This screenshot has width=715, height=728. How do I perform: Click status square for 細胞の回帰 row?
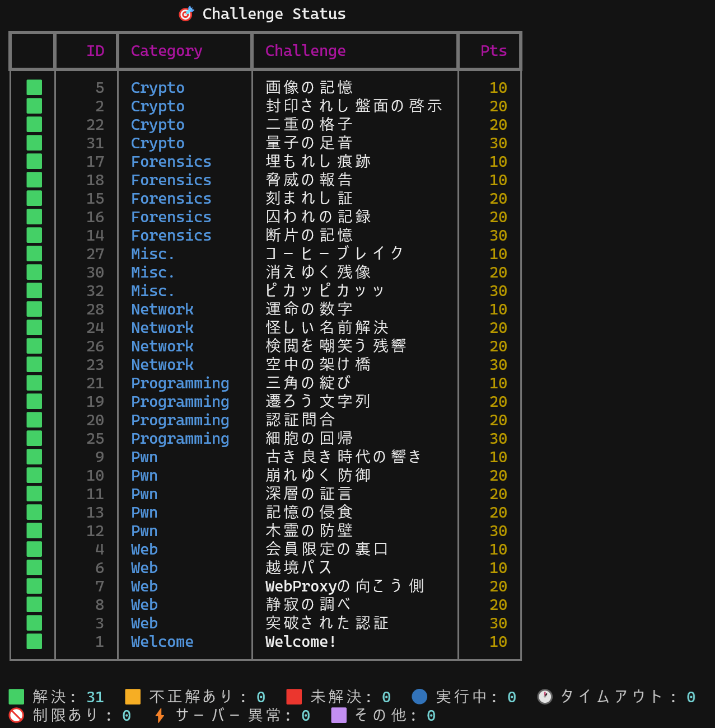click(34, 438)
